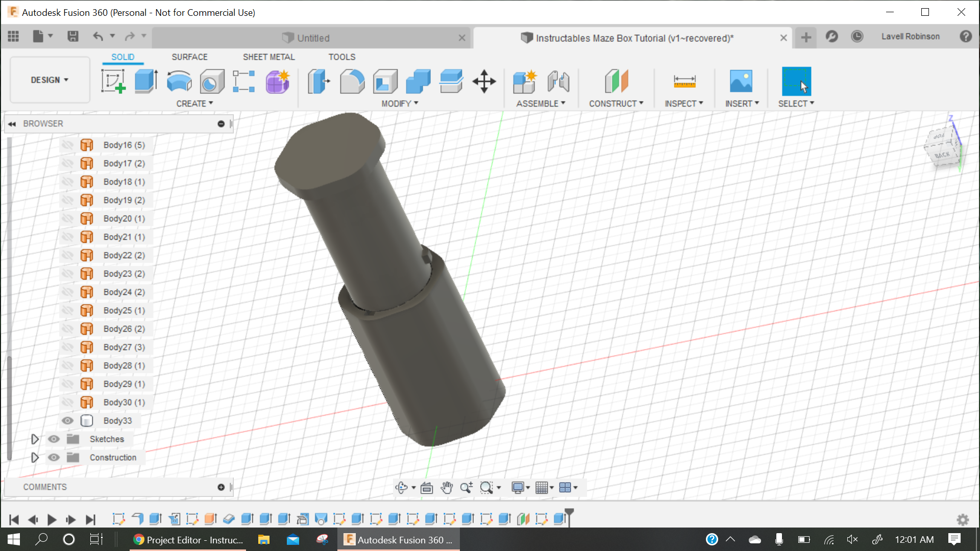The height and width of the screenshot is (551, 980).
Task: Select the Pan hand tool
Action: coord(447,488)
